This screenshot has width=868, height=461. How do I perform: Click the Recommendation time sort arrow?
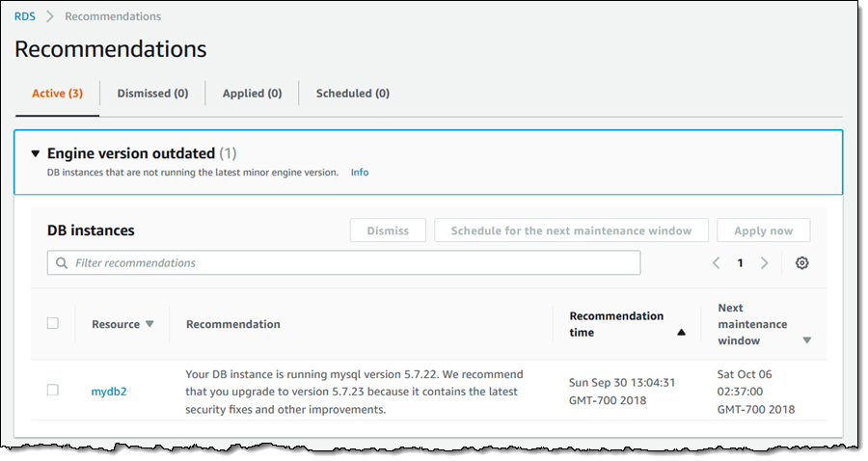[x=681, y=333]
